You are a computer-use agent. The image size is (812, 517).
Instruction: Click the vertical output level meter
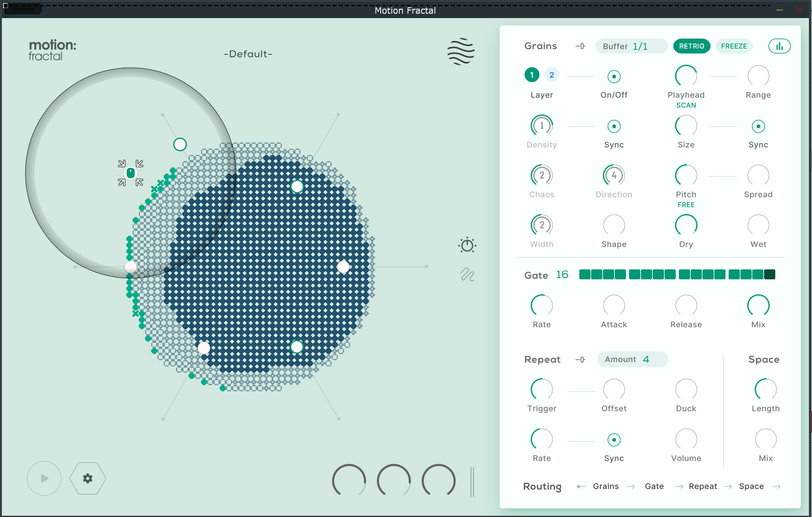point(472,482)
